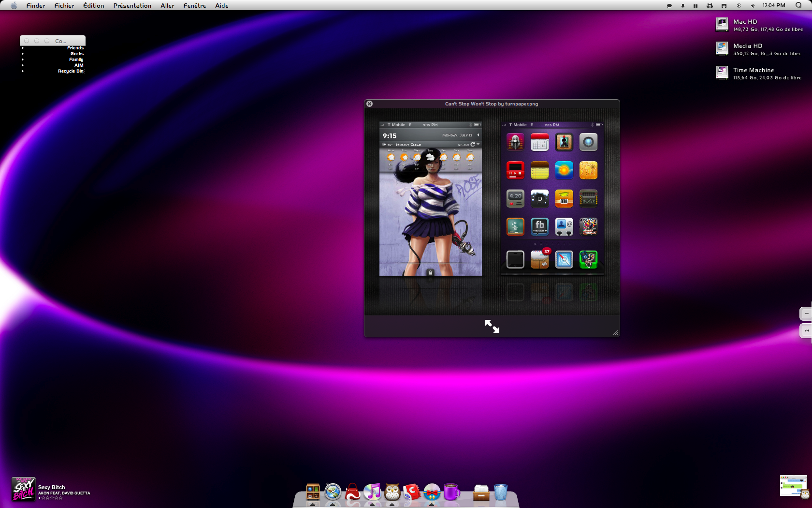Open the volume control in menu bar

pyautogui.click(x=753, y=6)
